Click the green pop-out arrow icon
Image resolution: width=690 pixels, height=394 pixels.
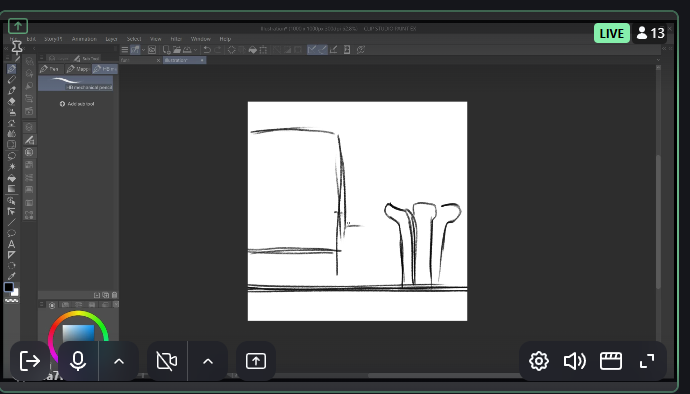tap(18, 26)
